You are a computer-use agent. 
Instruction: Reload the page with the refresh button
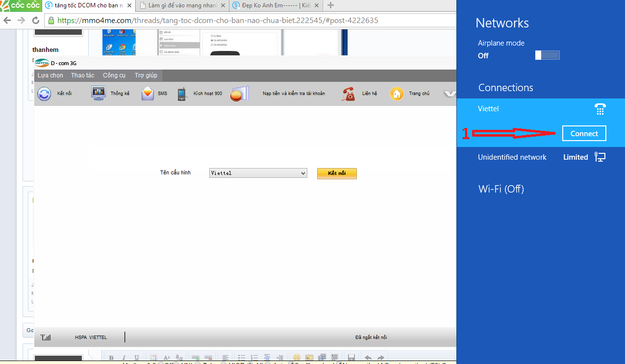(35, 21)
